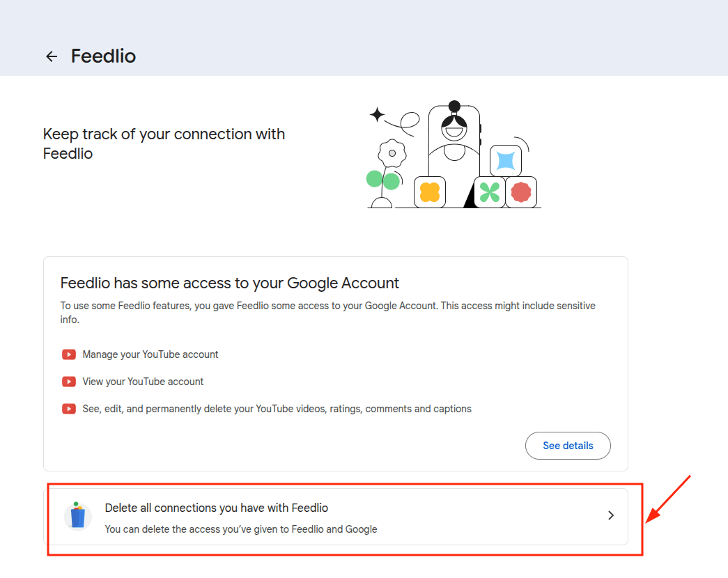Click YouTube icon beside the permanently delete permission
This screenshot has width=728, height=578.
69,409
